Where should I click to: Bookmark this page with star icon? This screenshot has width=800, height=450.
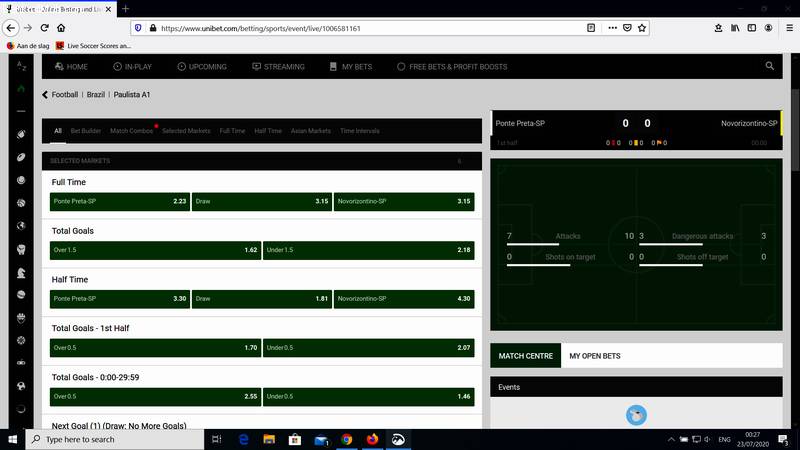click(642, 28)
